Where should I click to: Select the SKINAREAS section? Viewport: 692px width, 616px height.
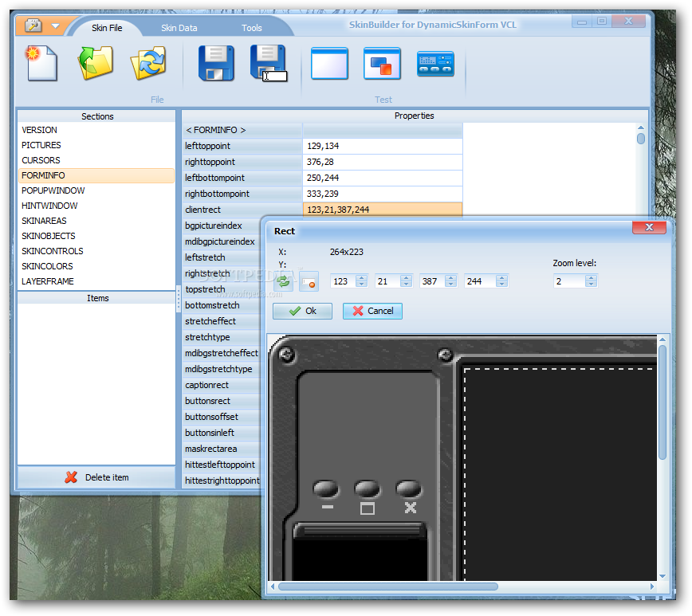96,221
